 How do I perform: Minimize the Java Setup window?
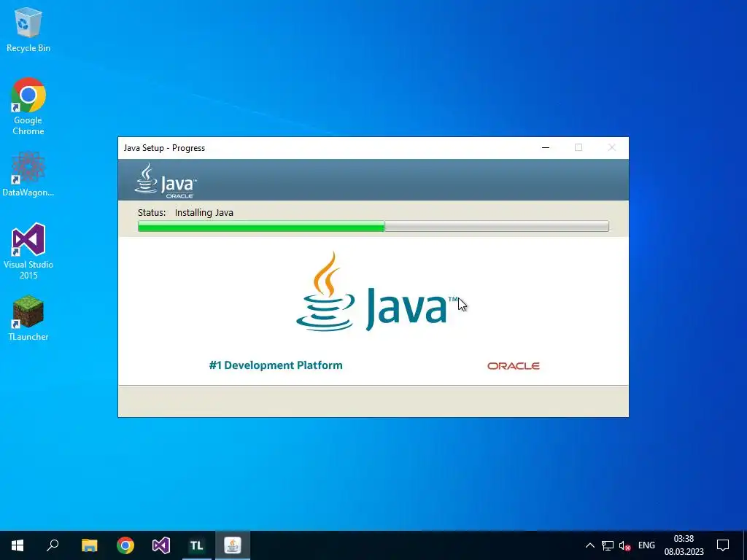click(546, 147)
